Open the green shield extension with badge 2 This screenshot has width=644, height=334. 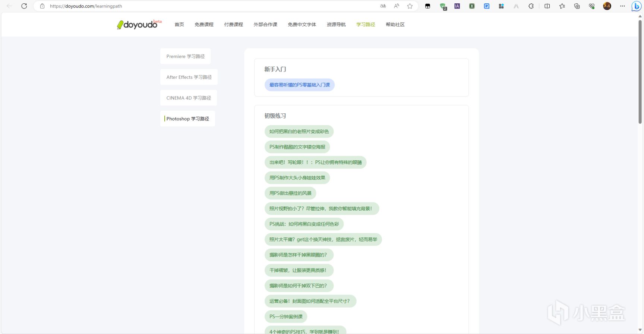click(443, 6)
